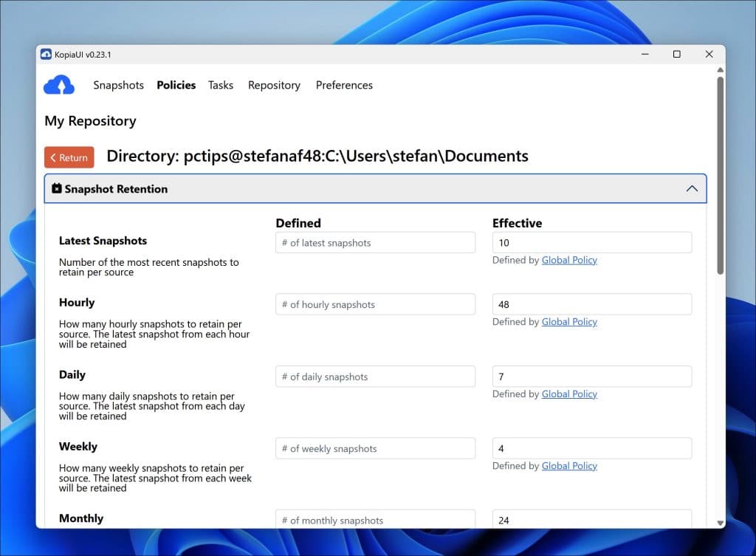This screenshot has width=756, height=556.
Task: Click the 'Monthly' label
Action: coord(81,518)
